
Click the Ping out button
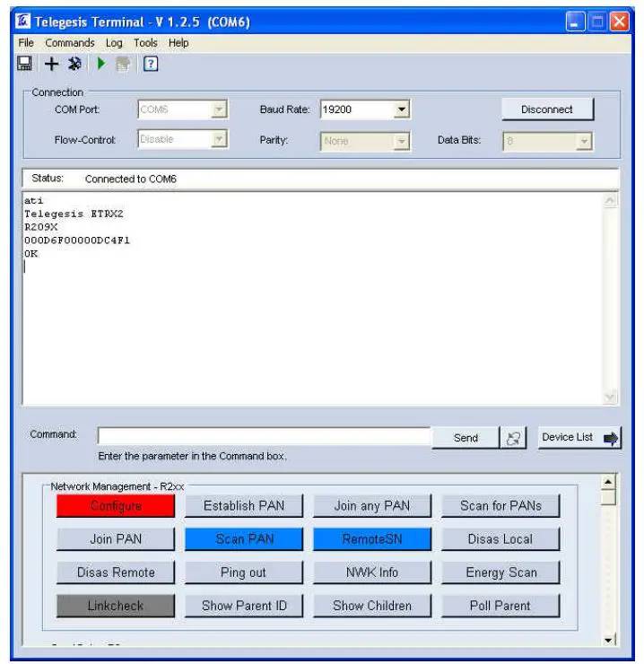pyautogui.click(x=244, y=572)
